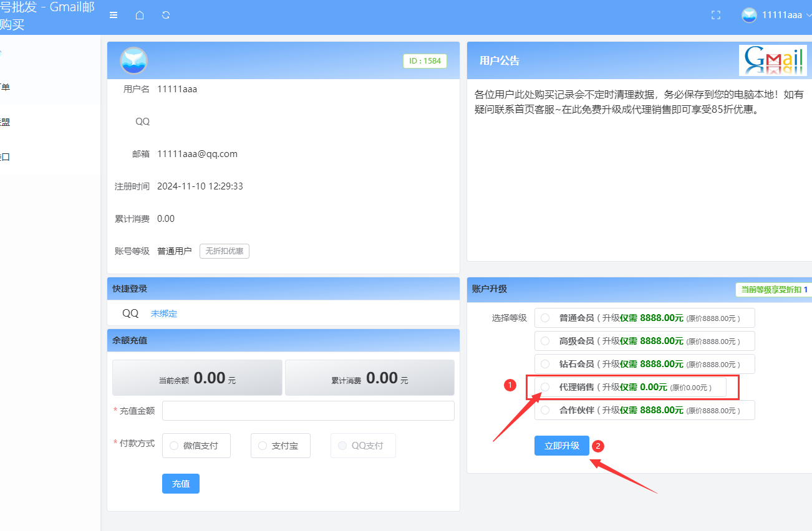Screen dimensions: 812x531
Task: Toggle fullscreen mode icon
Action: pos(716,15)
